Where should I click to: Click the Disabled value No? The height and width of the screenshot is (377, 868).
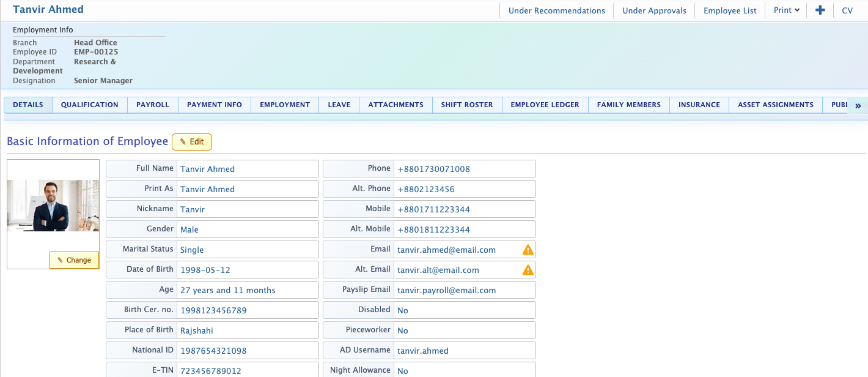click(x=403, y=310)
